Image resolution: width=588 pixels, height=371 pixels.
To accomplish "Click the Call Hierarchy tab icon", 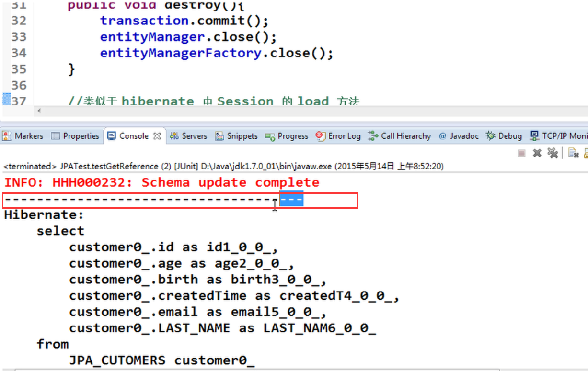I will pos(373,136).
